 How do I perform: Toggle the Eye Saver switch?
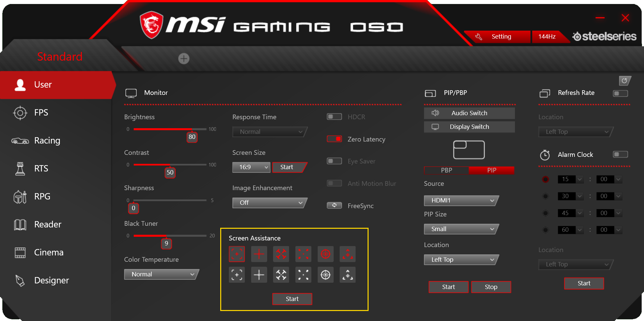pyautogui.click(x=334, y=161)
